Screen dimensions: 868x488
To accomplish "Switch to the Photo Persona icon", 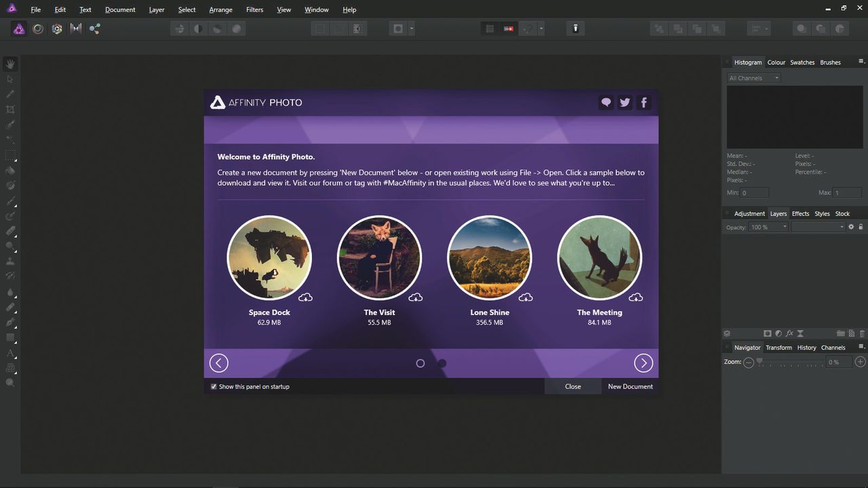I will point(19,29).
